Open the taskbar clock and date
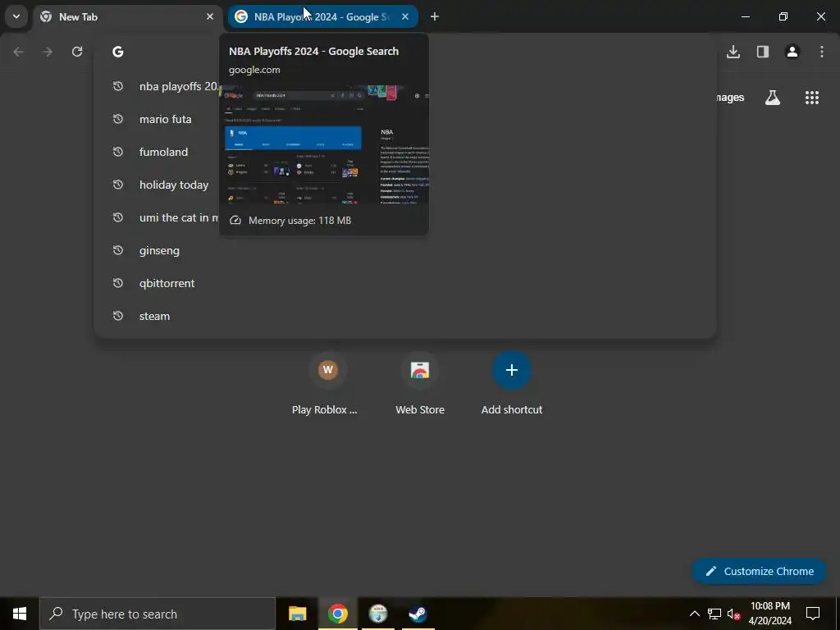This screenshot has width=840, height=630. pos(769,614)
